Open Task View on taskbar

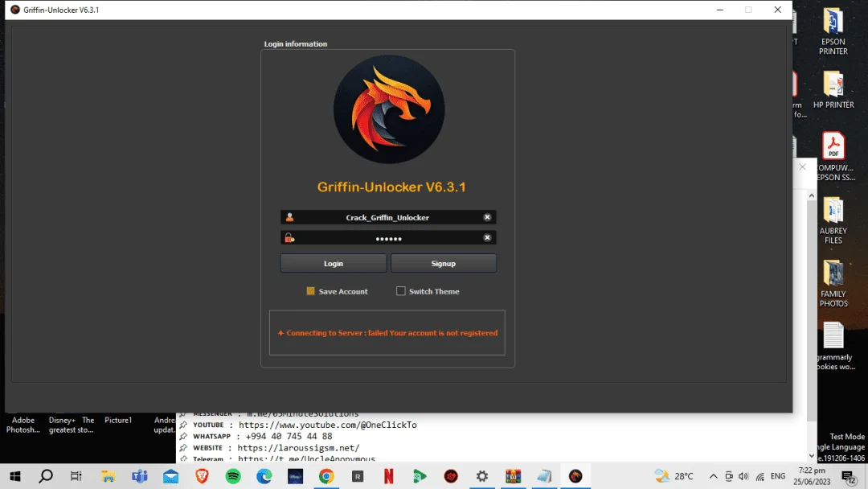click(76, 476)
